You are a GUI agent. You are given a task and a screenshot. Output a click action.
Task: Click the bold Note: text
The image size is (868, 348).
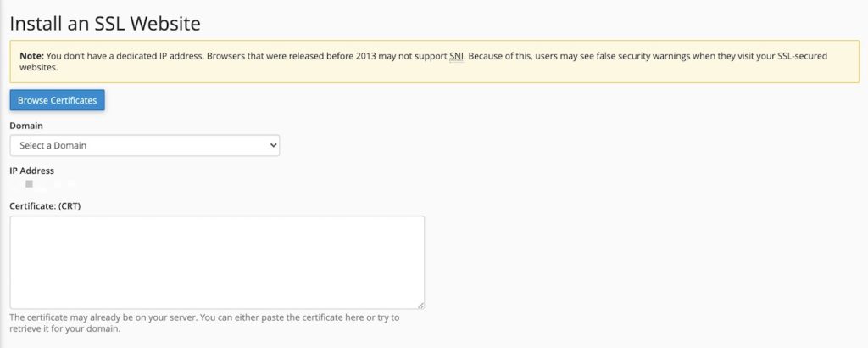pos(32,56)
